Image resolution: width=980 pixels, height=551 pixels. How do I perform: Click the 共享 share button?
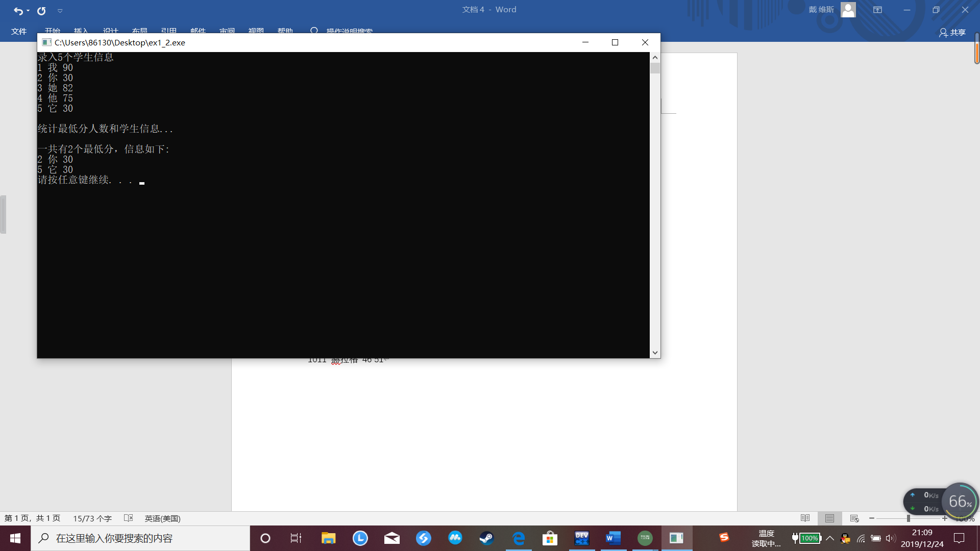tap(952, 32)
